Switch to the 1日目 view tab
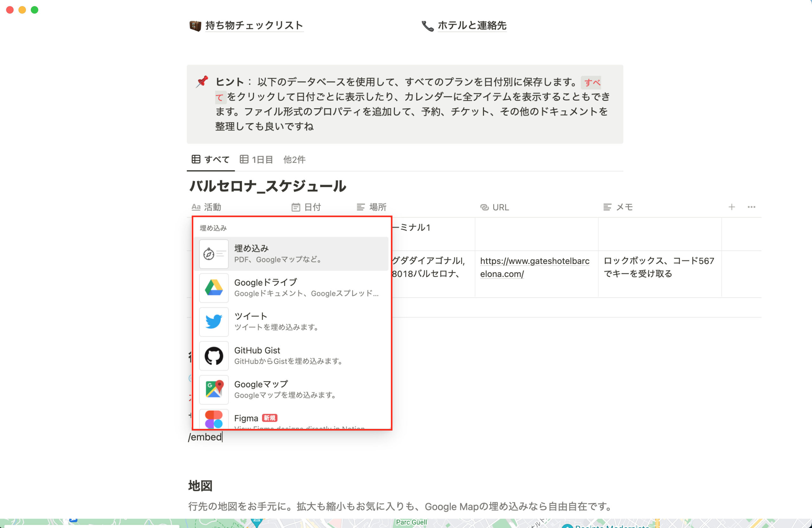The height and width of the screenshot is (528, 812). coord(256,159)
